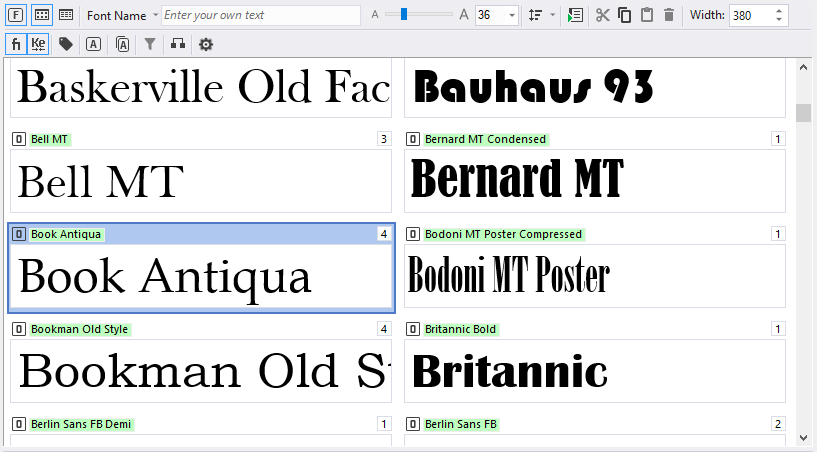This screenshot has width=817, height=452.
Task: Click the state icon next to the Berlin Sans FB label
Action: (x=413, y=424)
